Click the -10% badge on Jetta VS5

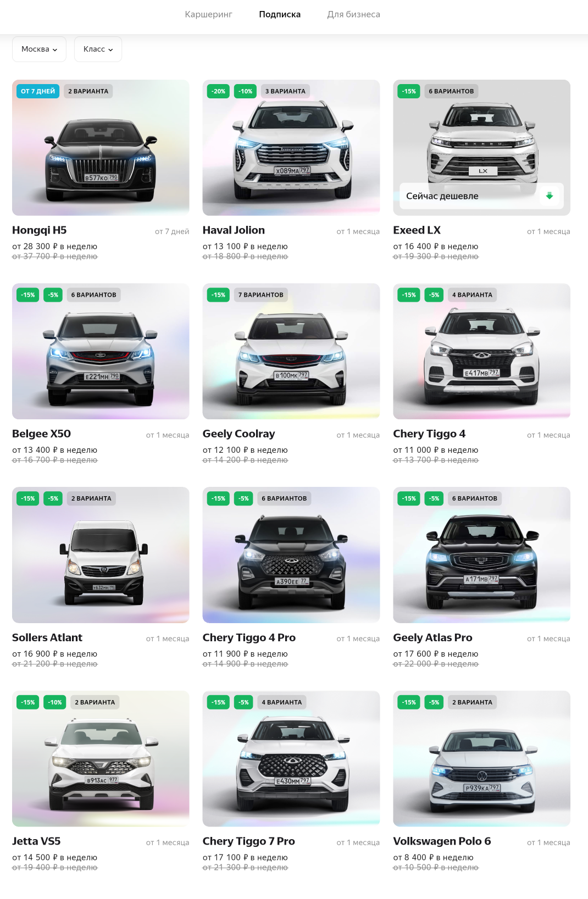click(x=55, y=702)
